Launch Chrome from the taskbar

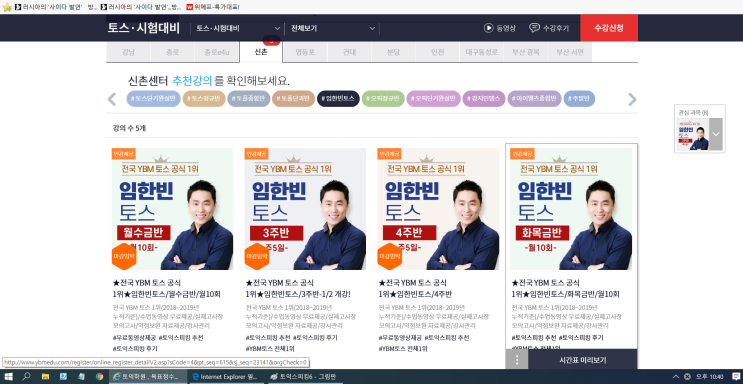tap(99, 377)
